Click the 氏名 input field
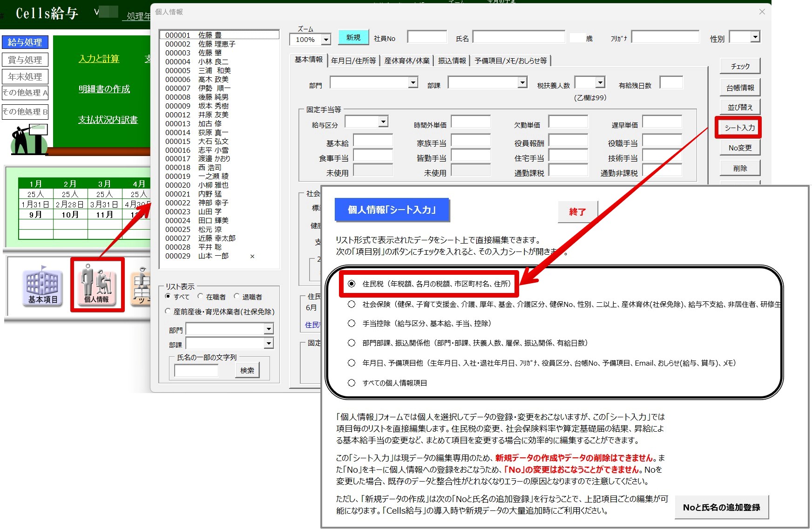 pos(519,37)
